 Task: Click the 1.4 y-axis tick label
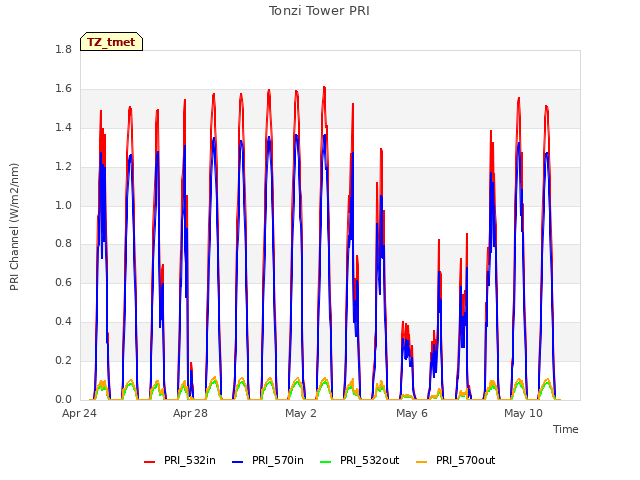[x=63, y=127]
